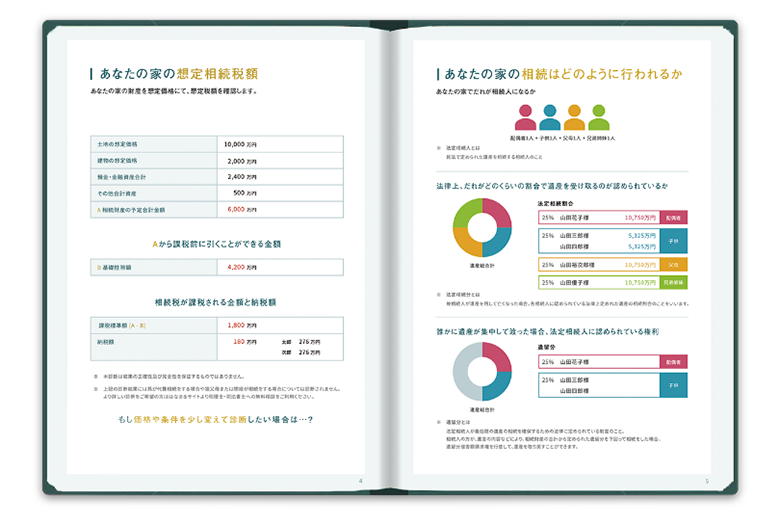Click the もし価格や条件を少し変えて診断したい場合は text
780x520 pixels.
pyautogui.click(x=216, y=420)
